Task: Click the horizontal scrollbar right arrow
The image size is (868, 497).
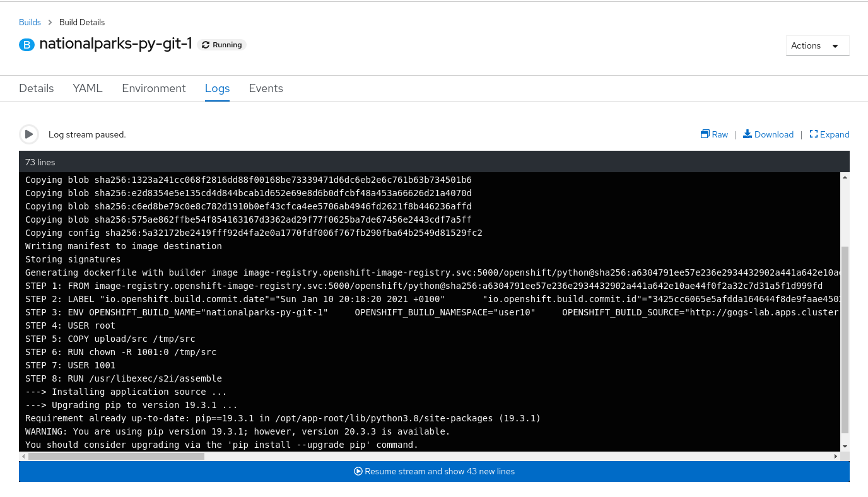Action: pyautogui.click(x=836, y=456)
